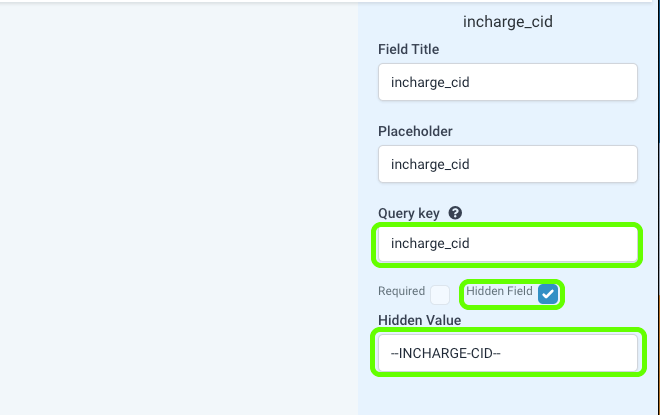Click the Hidden Field label text
The width and height of the screenshot is (660, 415).
(499, 291)
